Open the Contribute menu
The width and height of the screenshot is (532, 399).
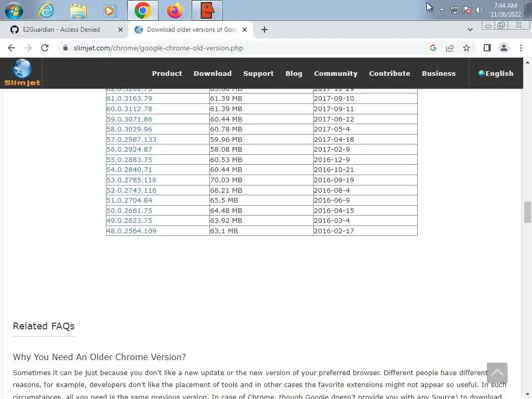tap(390, 73)
